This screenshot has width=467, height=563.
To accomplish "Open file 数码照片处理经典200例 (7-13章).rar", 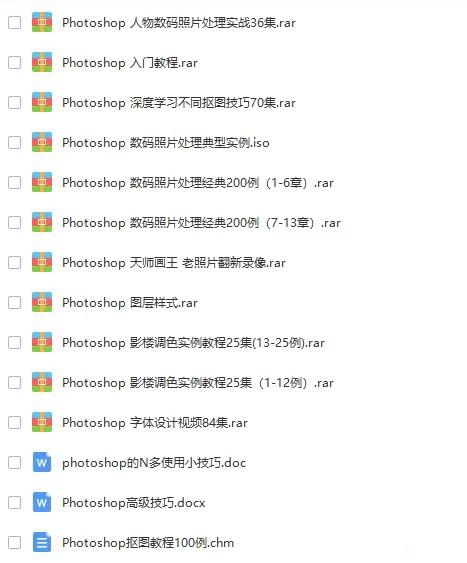I will pos(201,223).
